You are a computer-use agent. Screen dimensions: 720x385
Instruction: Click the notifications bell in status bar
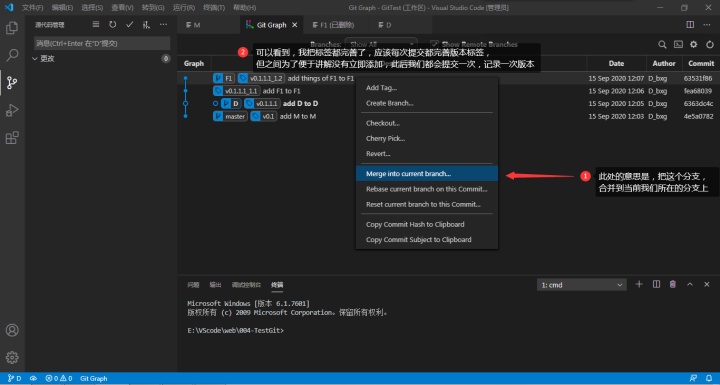[709, 378]
